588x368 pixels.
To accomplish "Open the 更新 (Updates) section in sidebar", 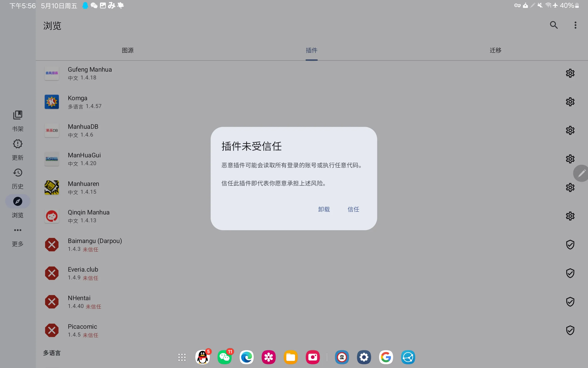I will tap(17, 149).
